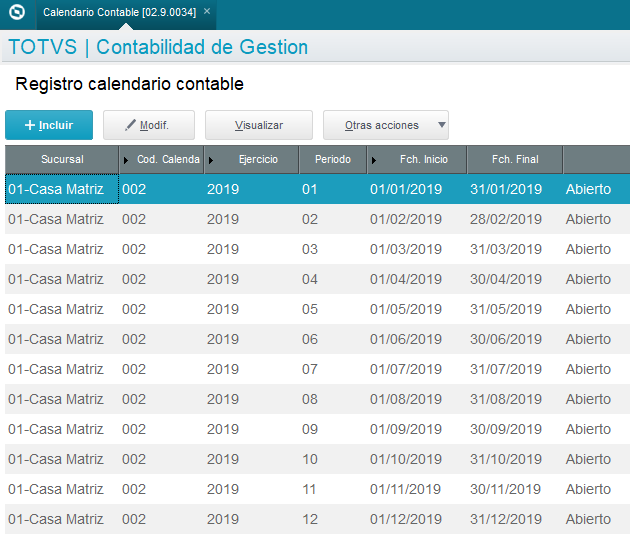Select period cell 09

[x=310, y=429]
